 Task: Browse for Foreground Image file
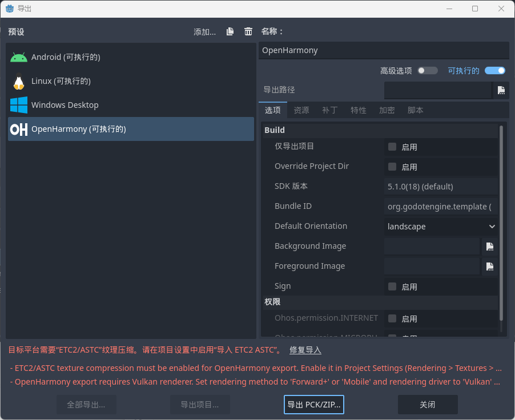490,266
